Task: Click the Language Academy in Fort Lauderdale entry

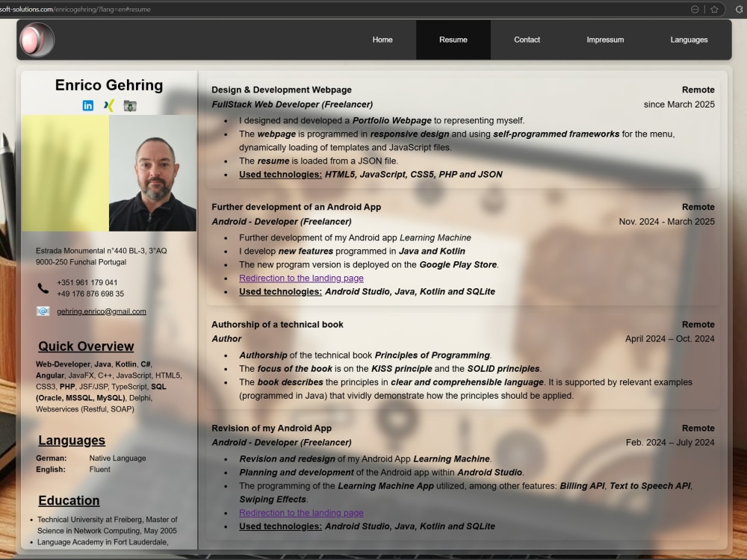Action: pos(102,542)
